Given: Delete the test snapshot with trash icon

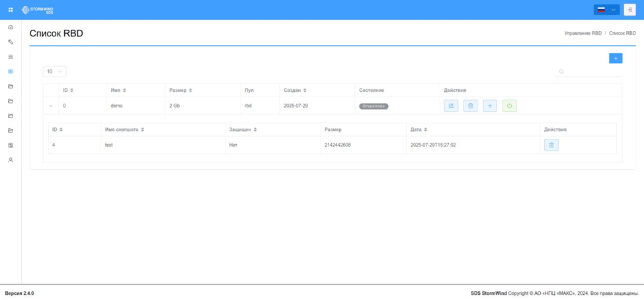Looking at the screenshot, I should pos(551,145).
